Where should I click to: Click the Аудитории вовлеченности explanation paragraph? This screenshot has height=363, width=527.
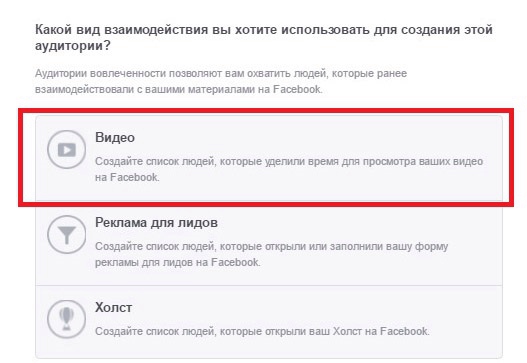(x=221, y=81)
